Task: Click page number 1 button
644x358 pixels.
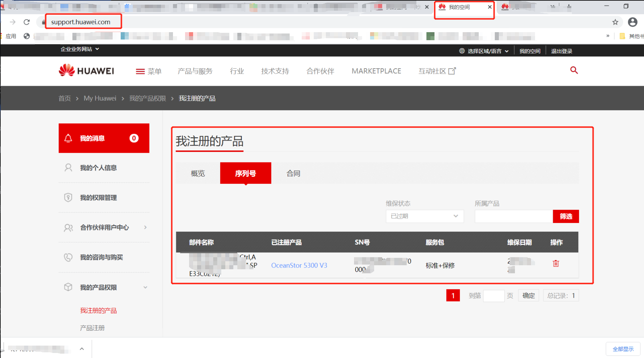Action: coord(453,295)
